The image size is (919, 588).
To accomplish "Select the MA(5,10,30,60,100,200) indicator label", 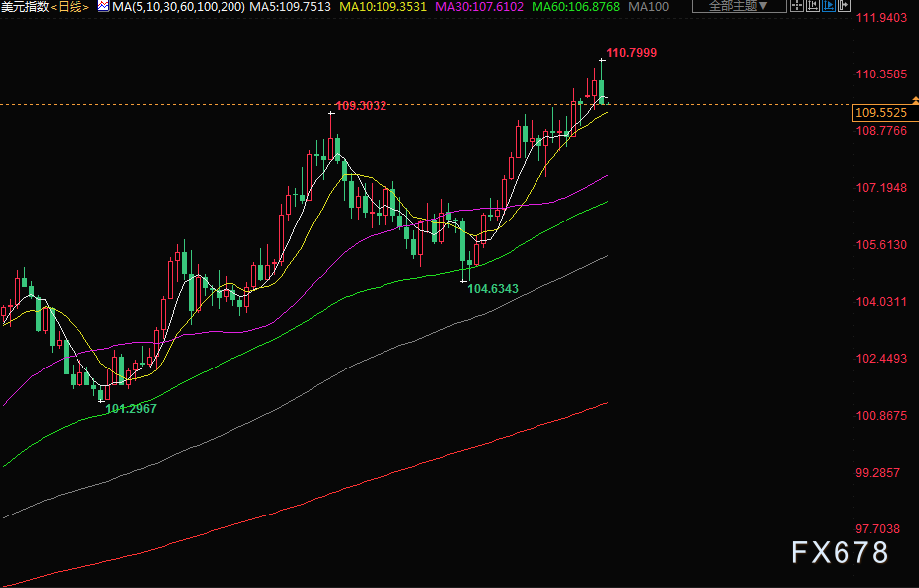I will point(177,7).
